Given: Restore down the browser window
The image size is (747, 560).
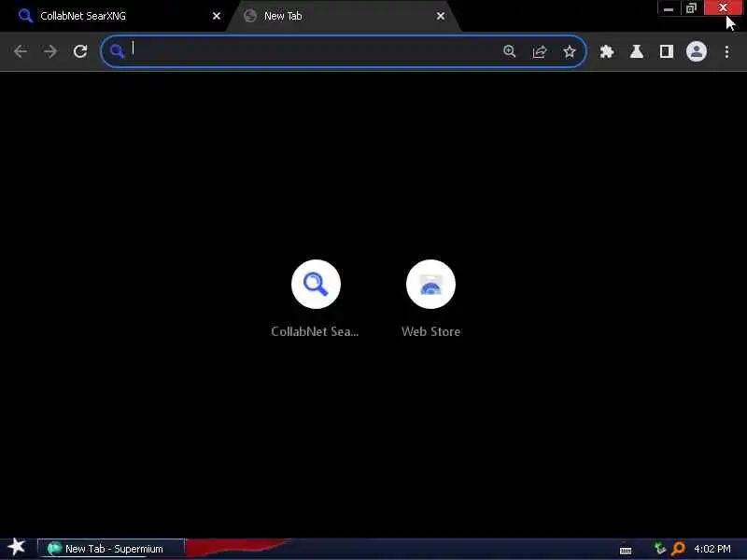Looking at the screenshot, I should 691,8.
